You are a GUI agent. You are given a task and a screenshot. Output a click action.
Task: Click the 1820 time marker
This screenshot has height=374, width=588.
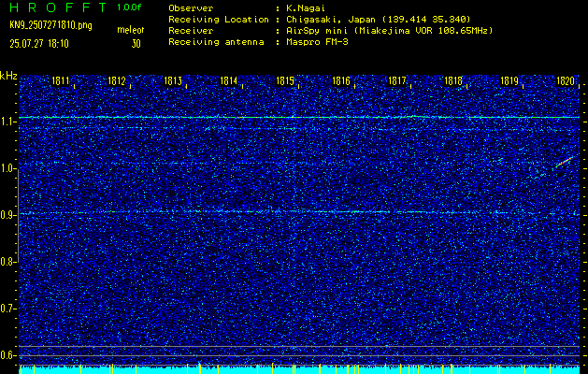point(566,81)
